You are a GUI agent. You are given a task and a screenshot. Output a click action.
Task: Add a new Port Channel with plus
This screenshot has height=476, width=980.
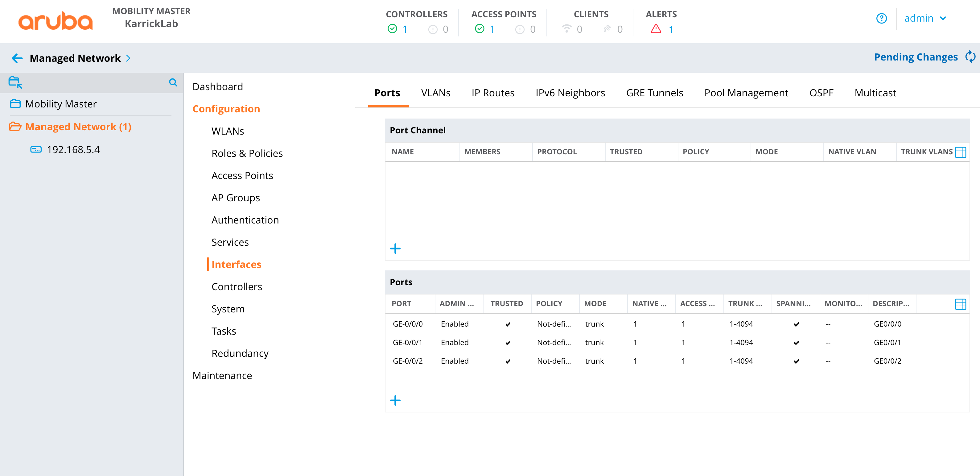click(395, 249)
